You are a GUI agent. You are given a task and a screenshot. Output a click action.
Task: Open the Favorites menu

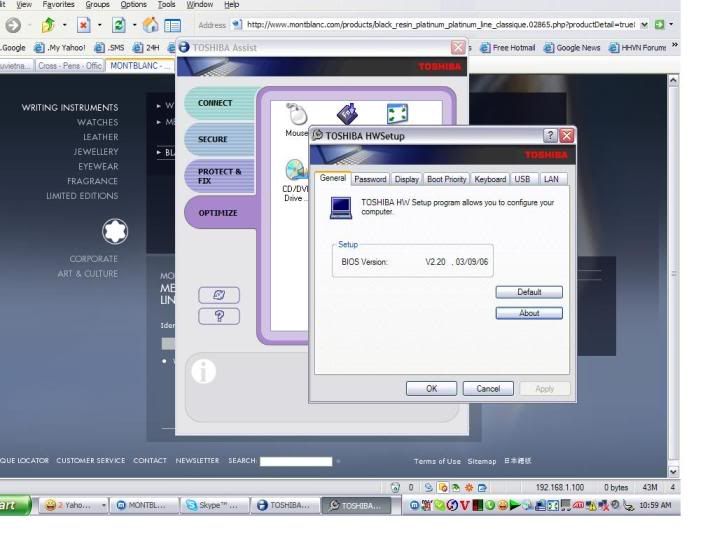point(58,5)
